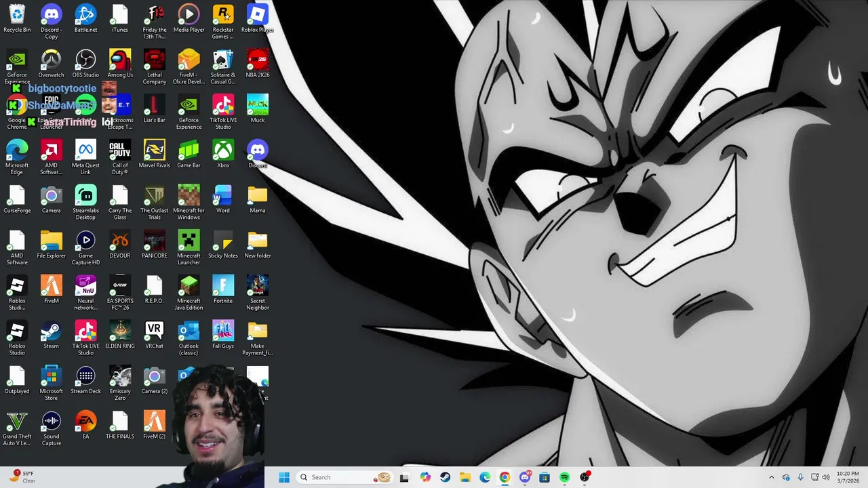
Task: Expand the hidden system tray icons
Action: coord(771,477)
